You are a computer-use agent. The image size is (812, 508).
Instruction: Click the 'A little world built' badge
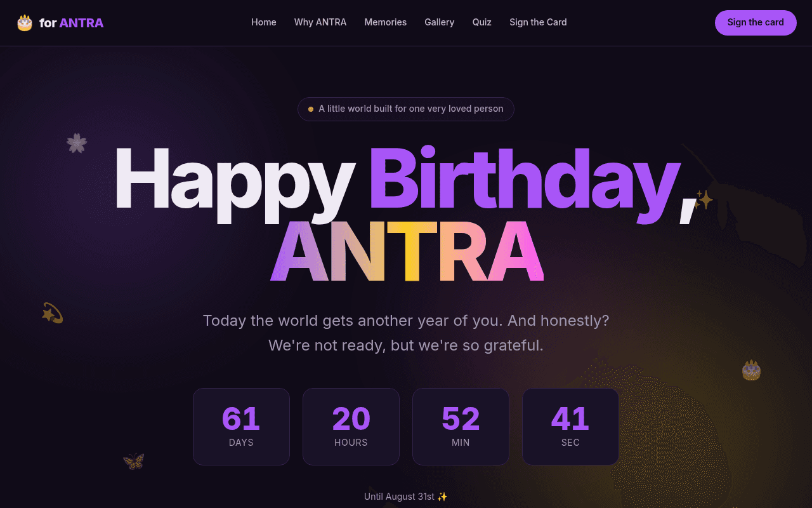[x=406, y=109]
